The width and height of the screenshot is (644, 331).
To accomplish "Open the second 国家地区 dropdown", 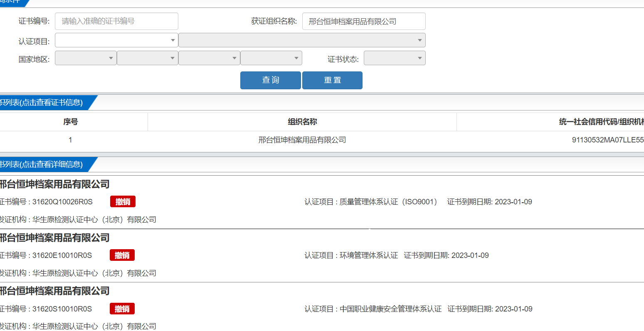I will 148,58.
